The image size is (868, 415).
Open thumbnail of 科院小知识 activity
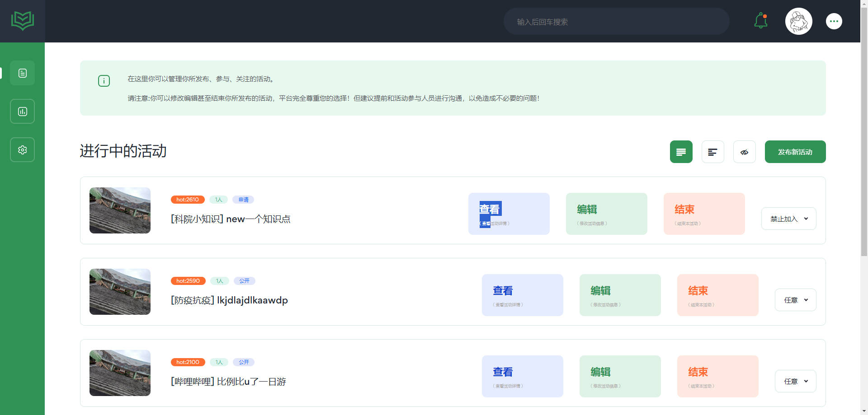click(119, 210)
